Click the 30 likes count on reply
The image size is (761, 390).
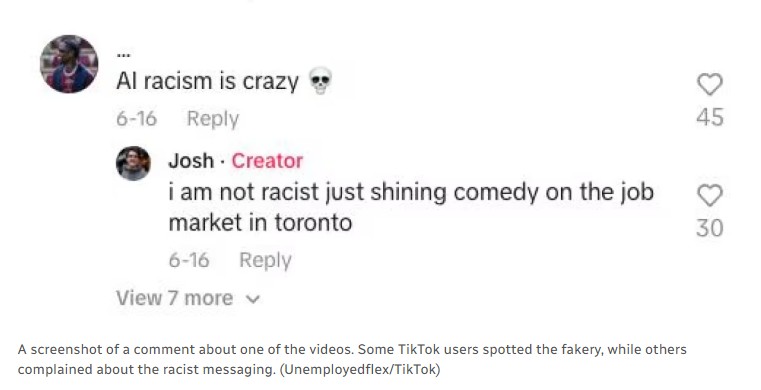(710, 228)
